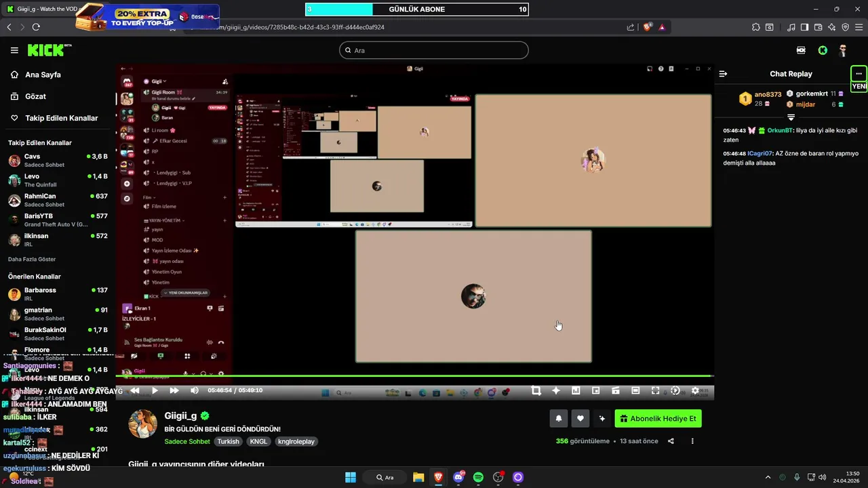Screen dimensions: 868x488
Task: Open Brave Rewards triangle icon
Action: (x=662, y=27)
